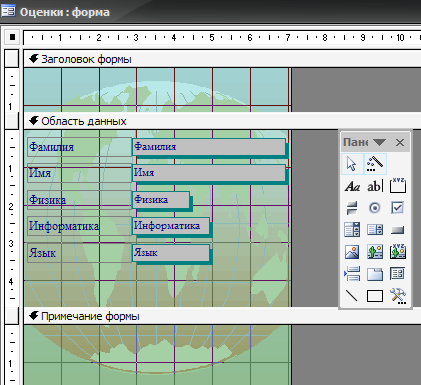Screen dimensions: 421x385
Task: Select the Физика label control
Action: coord(79,200)
